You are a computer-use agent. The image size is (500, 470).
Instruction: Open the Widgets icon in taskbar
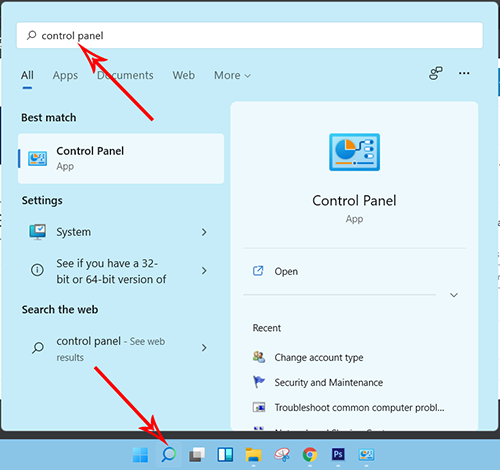(x=225, y=455)
